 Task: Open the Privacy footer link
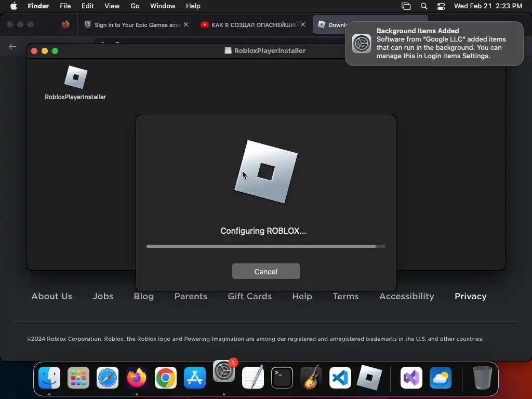[x=470, y=296]
